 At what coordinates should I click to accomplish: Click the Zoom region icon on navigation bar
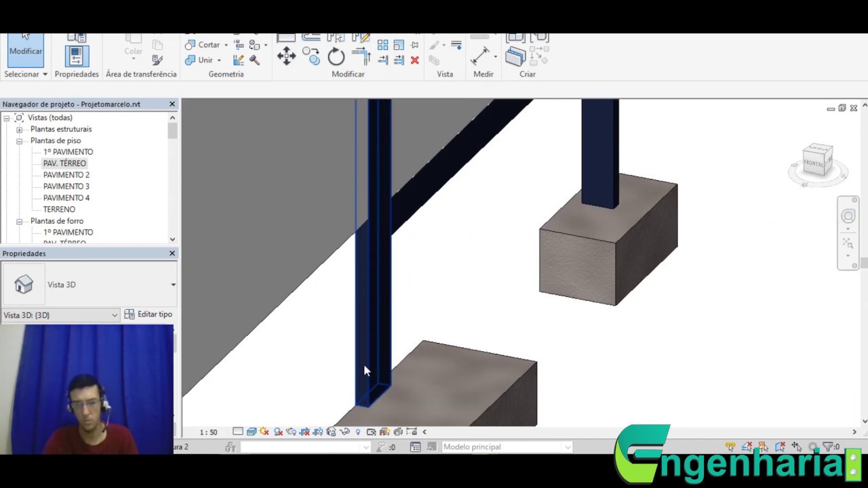(x=848, y=242)
